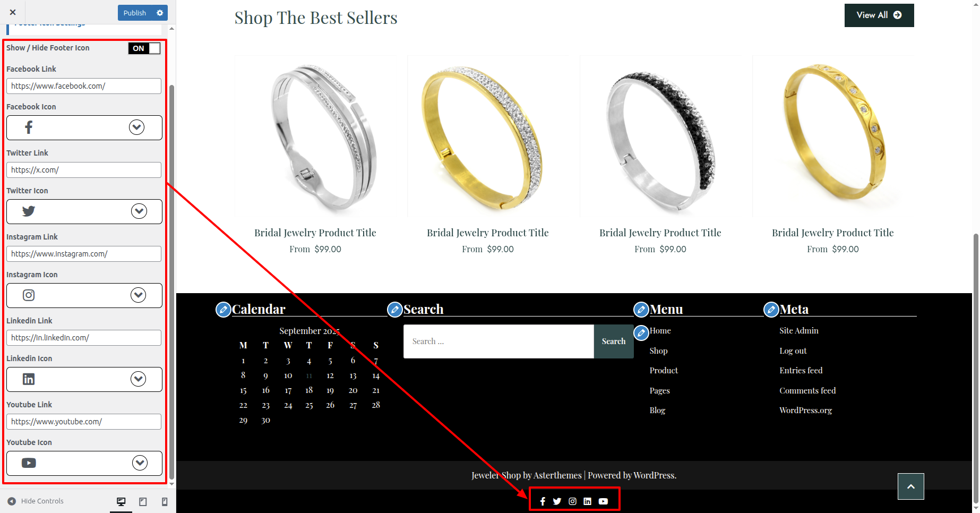Open the publish settings gear
Viewport: 980px width, 513px height.
pyautogui.click(x=160, y=13)
